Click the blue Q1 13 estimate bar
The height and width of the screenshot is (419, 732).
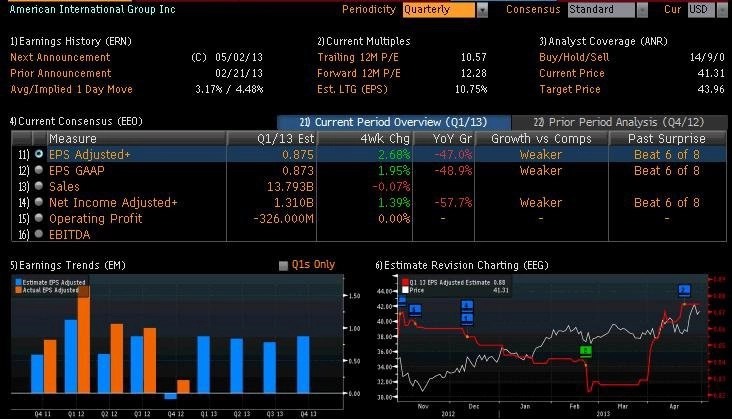click(204, 364)
